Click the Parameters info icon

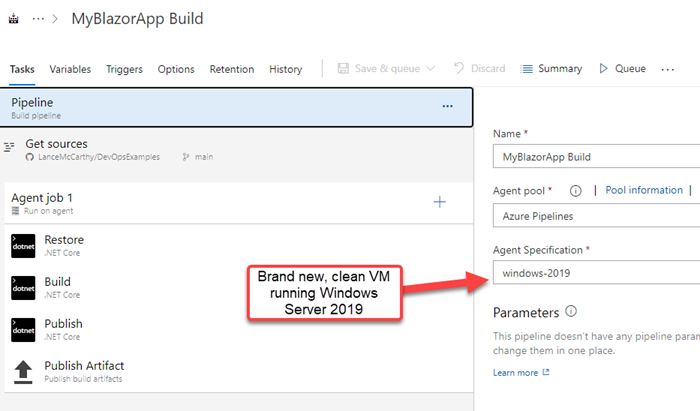(x=571, y=312)
